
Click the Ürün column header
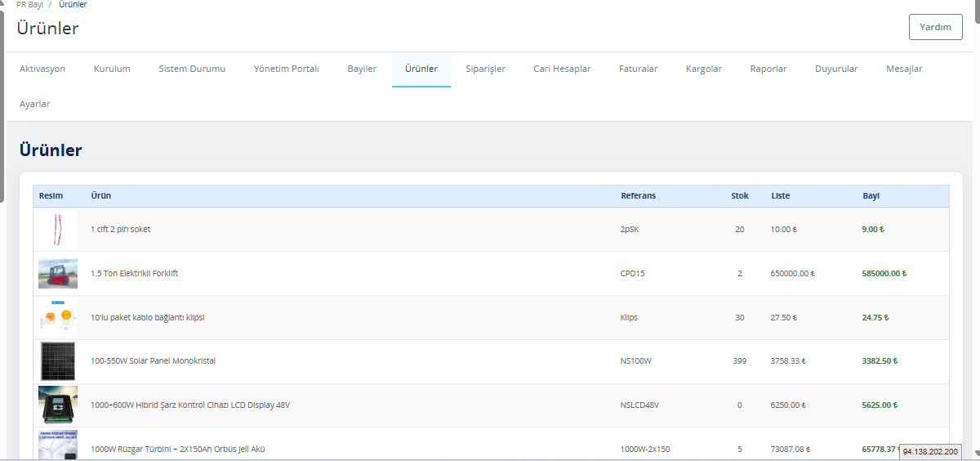coord(101,196)
